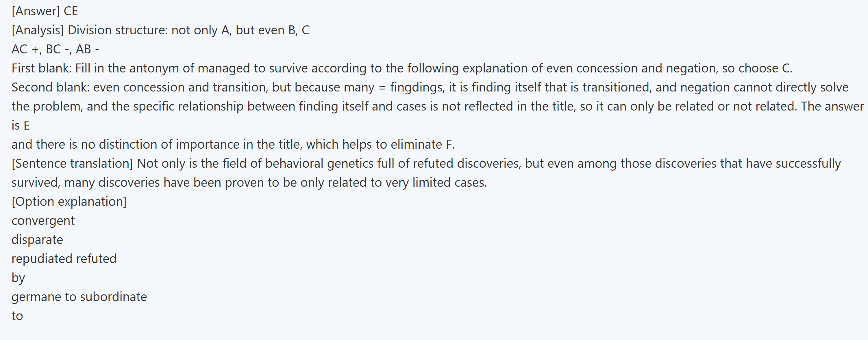The image size is (868, 340).
Task: Click the option word 'disparate'
Action: 37,240
